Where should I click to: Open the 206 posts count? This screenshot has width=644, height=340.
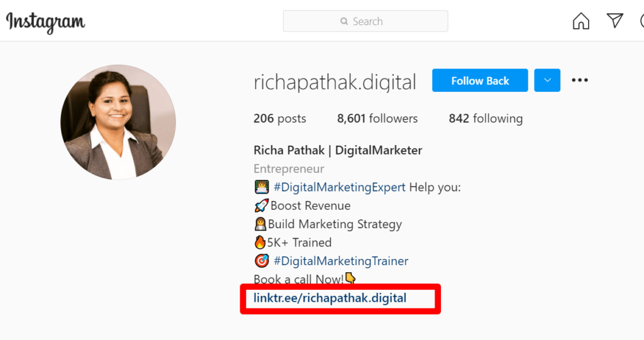tap(280, 119)
